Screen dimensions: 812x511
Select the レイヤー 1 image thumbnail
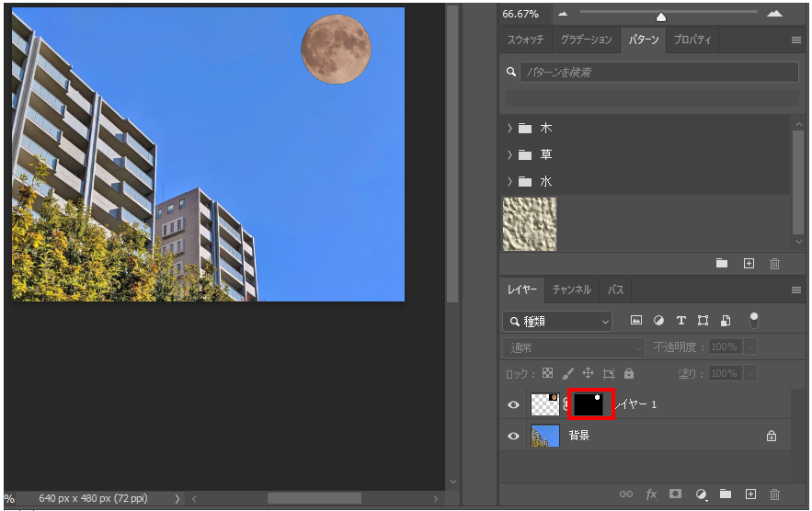tap(544, 404)
